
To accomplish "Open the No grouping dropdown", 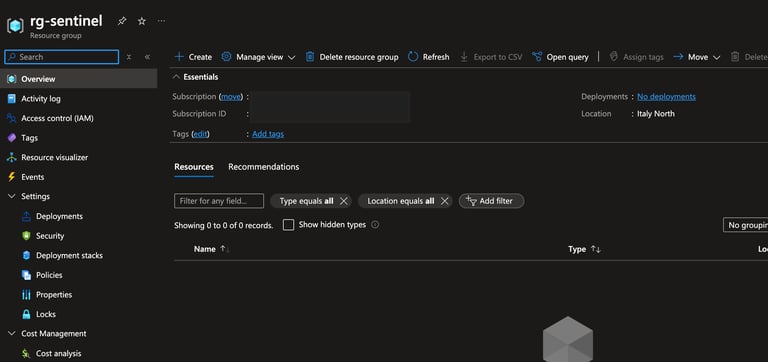I will point(745,225).
